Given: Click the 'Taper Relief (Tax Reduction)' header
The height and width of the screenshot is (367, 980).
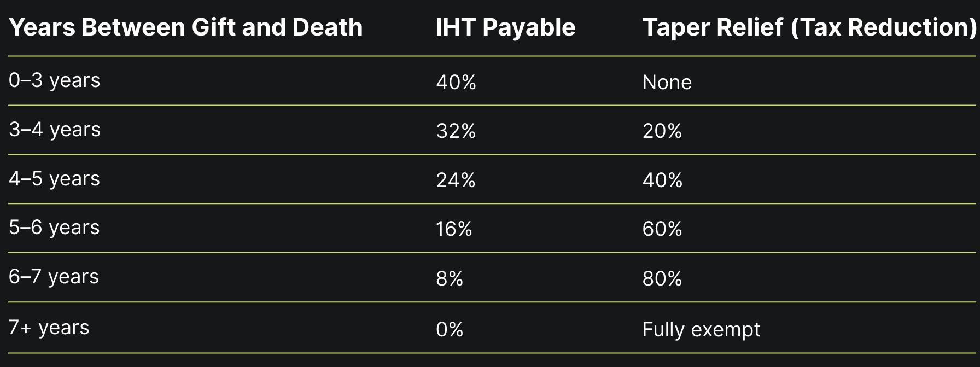Looking at the screenshot, I should click(x=809, y=28).
